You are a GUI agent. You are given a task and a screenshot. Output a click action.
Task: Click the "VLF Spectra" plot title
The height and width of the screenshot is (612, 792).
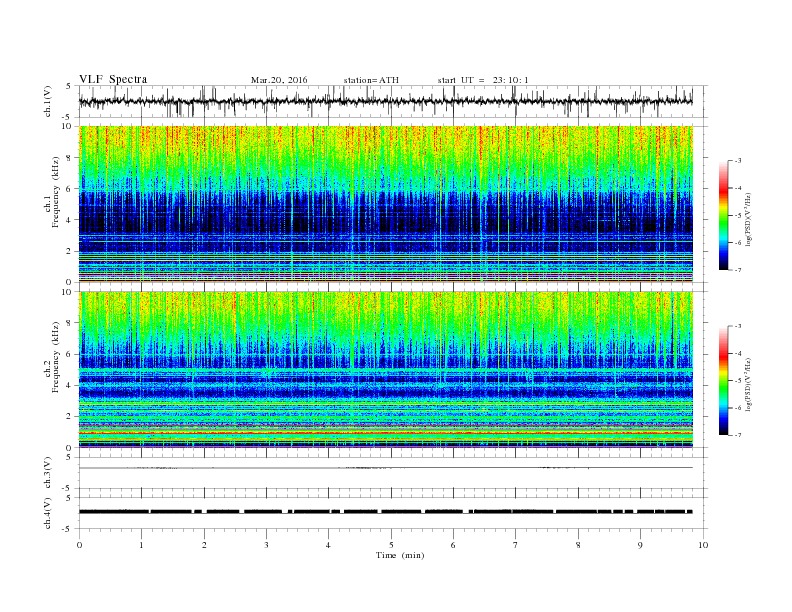(113, 79)
